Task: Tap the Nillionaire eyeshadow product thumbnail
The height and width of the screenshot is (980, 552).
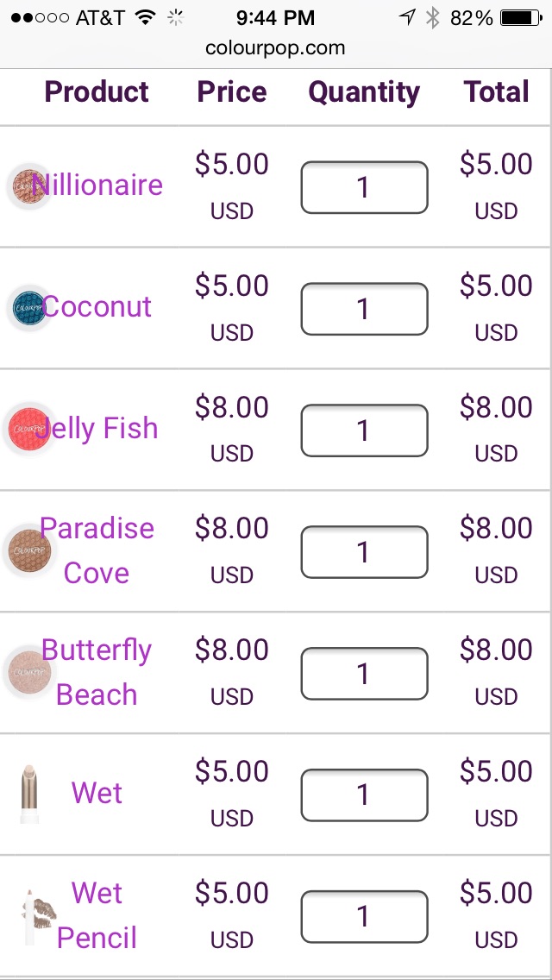Action: pyautogui.click(x=28, y=186)
